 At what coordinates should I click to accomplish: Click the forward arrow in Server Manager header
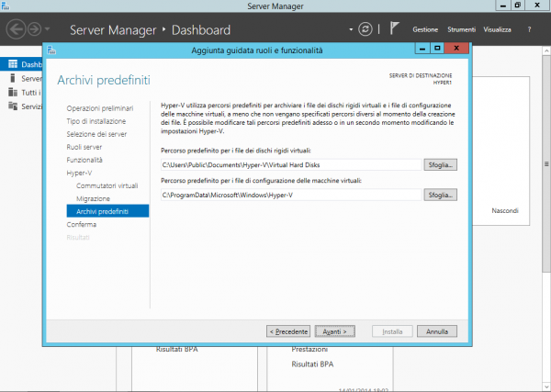[35, 29]
